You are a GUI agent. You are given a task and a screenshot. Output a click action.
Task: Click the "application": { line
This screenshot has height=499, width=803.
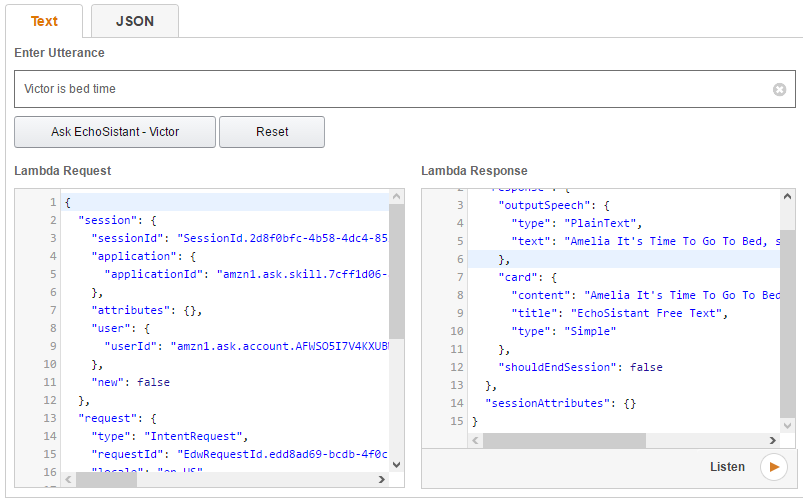coord(143,256)
